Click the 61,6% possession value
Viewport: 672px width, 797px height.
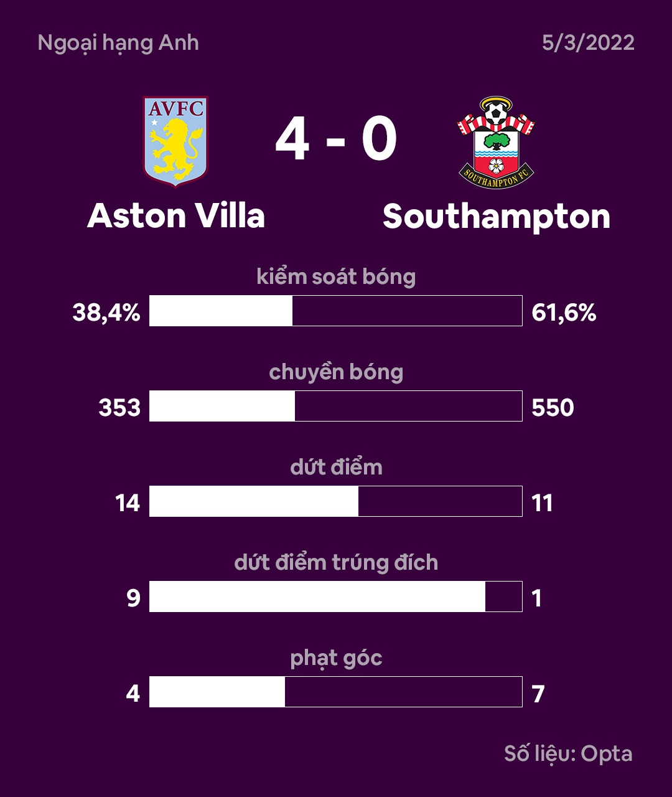point(564,312)
